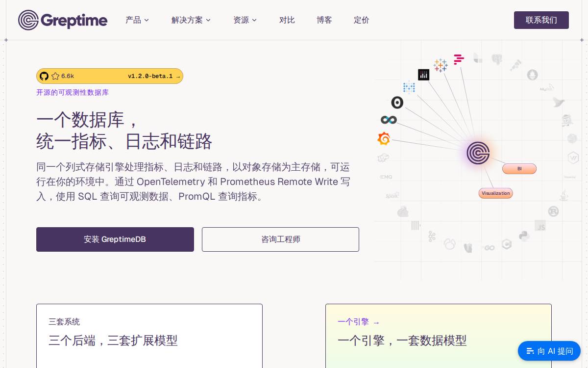Click the 开源的可观测性数据库 text

[73, 92]
